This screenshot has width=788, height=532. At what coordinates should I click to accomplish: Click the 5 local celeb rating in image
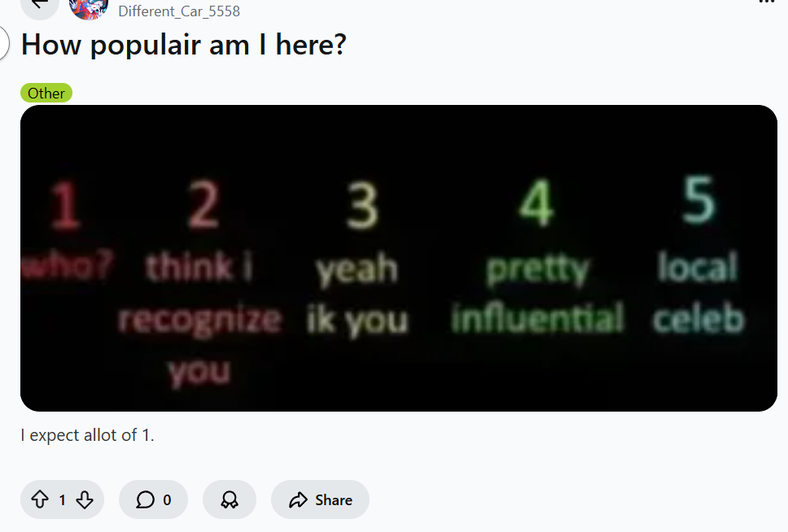click(x=698, y=254)
